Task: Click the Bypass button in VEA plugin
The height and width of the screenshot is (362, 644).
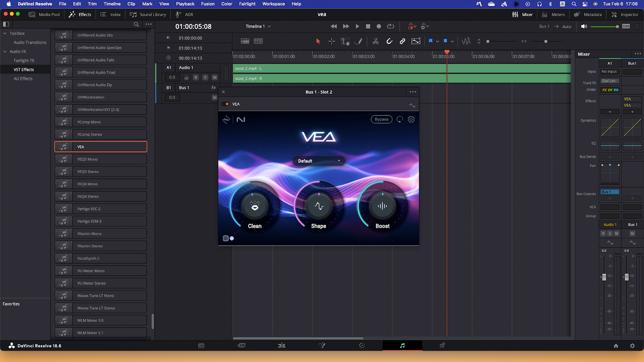Action: (381, 119)
